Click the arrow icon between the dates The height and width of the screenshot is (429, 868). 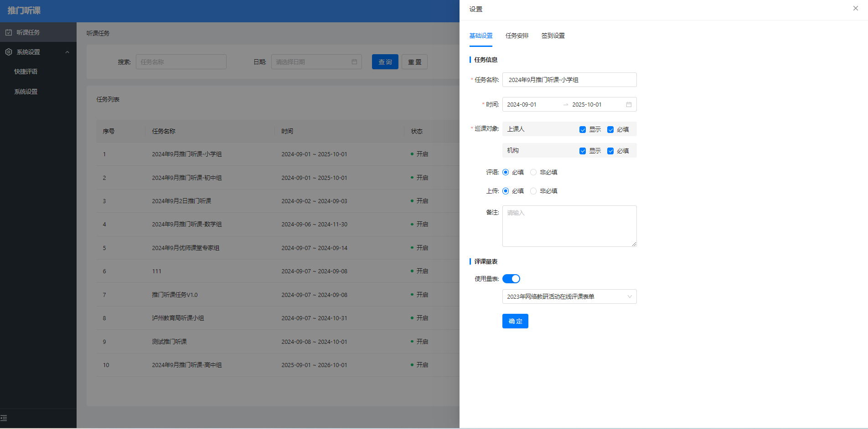566,105
